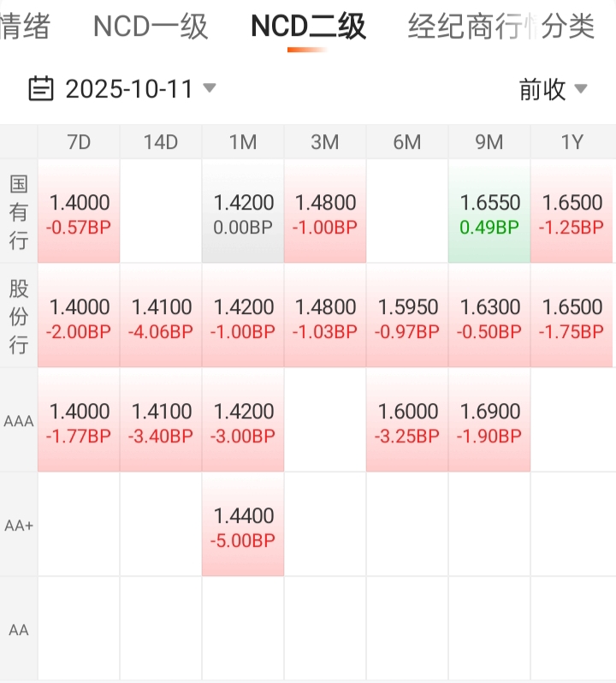Click the 股份行 row header
Image resolution: width=616 pixels, height=683 pixels.
pos(19,316)
